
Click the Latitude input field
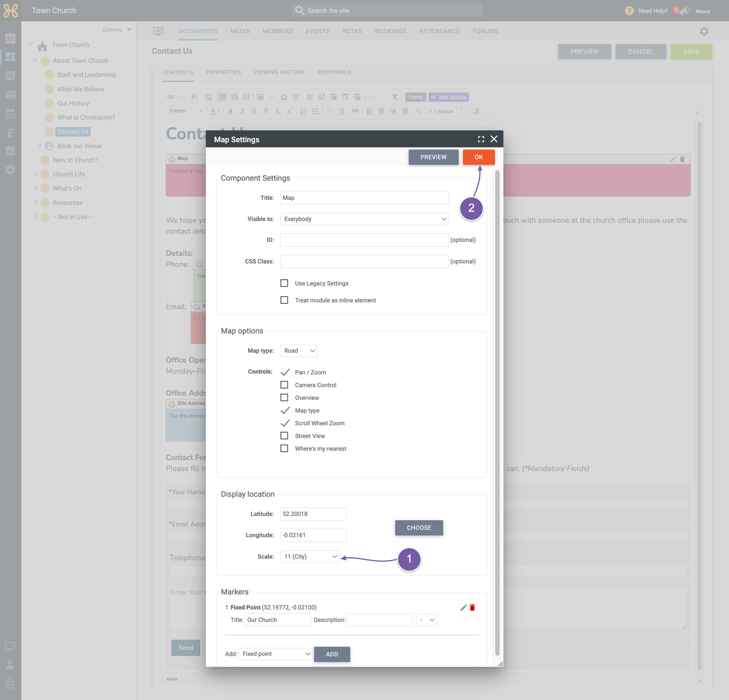[313, 514]
